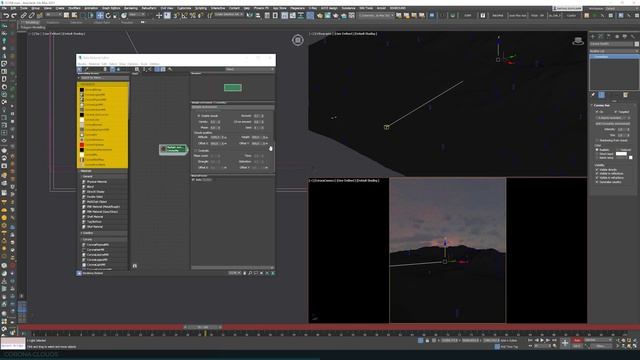640x360 pixels.
Task: Open the File menu
Action: click(x=4, y=8)
